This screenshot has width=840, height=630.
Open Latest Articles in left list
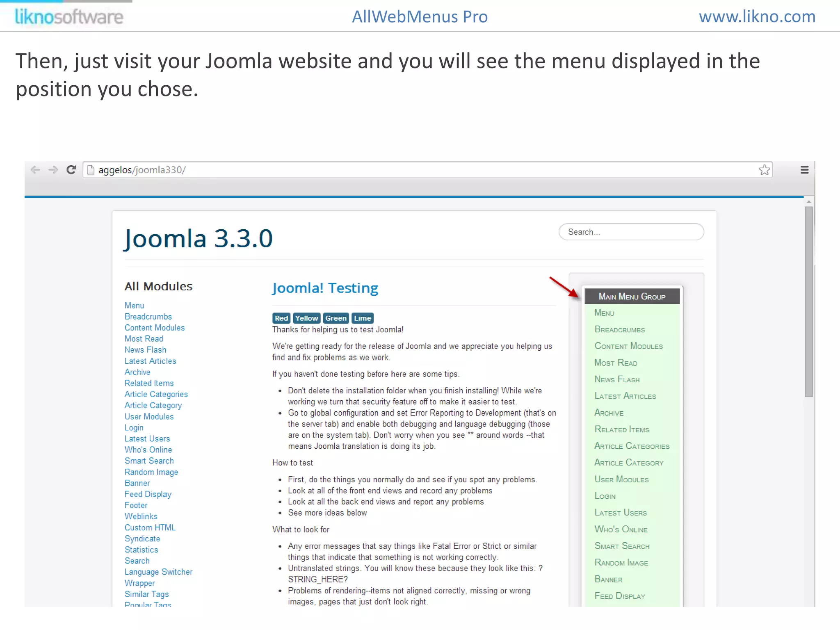tap(151, 361)
